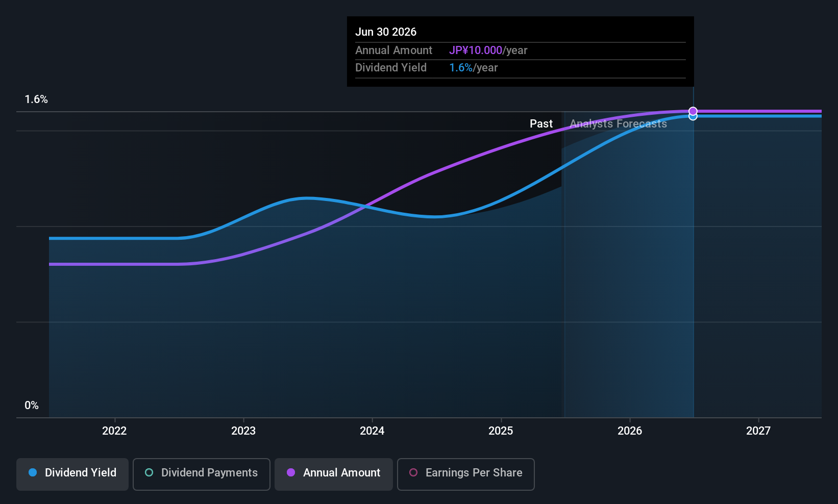Select the blue Dividend Yield data point
838x504 pixels.
pos(693,117)
